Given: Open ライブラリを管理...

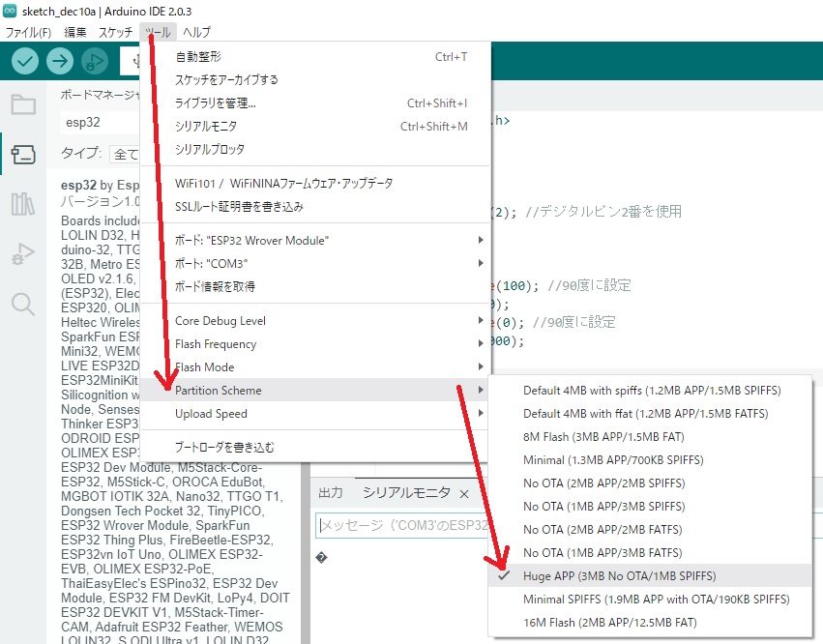Looking at the screenshot, I should 315,102.
